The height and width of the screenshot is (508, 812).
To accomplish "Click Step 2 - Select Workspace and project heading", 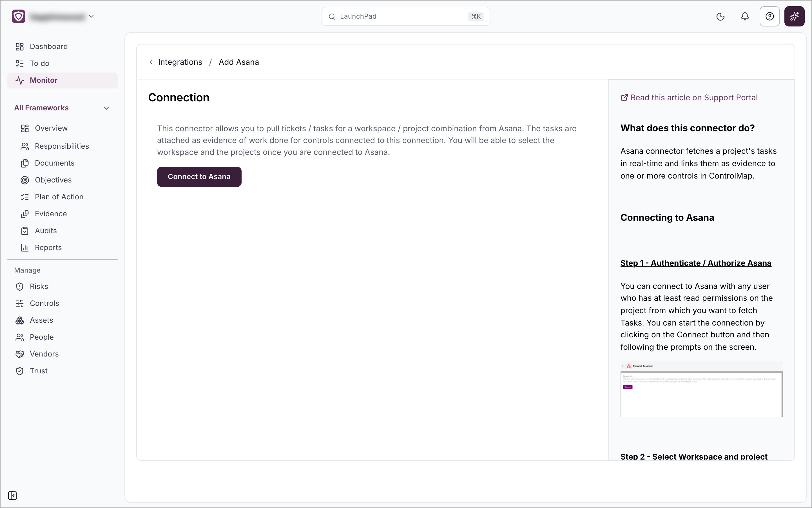I will click(694, 456).
